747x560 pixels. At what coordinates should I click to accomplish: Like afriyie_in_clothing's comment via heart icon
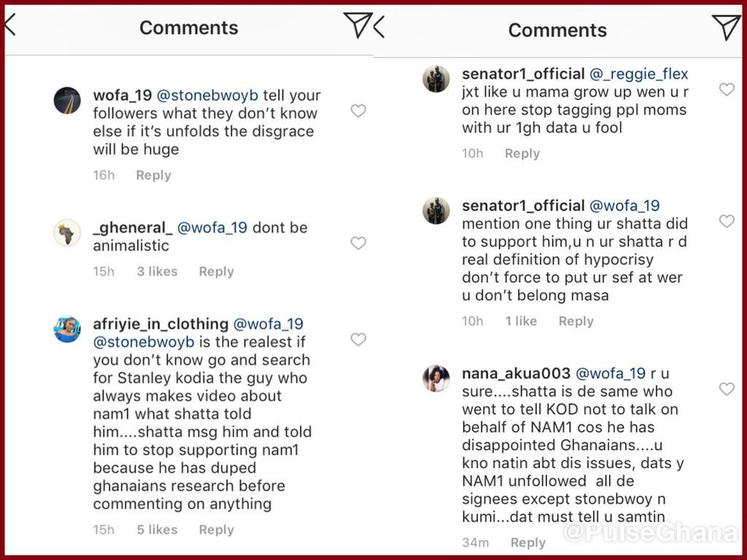point(358,340)
